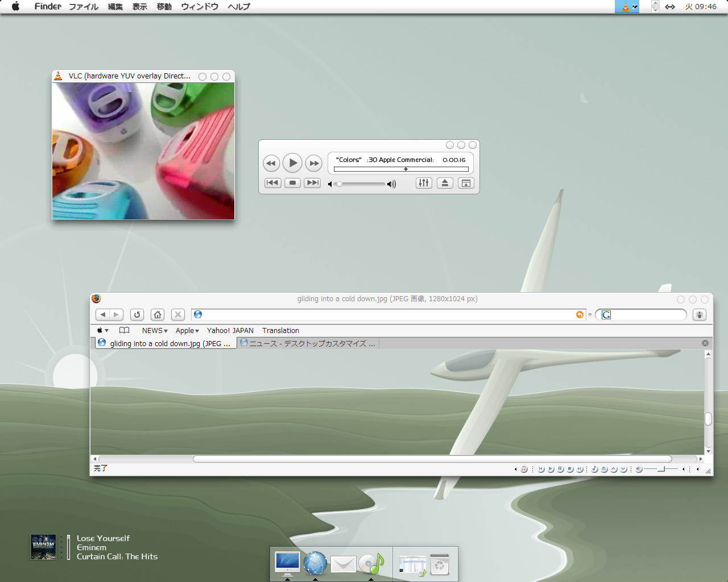Open the Yahoo! JAPAN bookmark
Screen dimensions: 728x582
coord(230,330)
